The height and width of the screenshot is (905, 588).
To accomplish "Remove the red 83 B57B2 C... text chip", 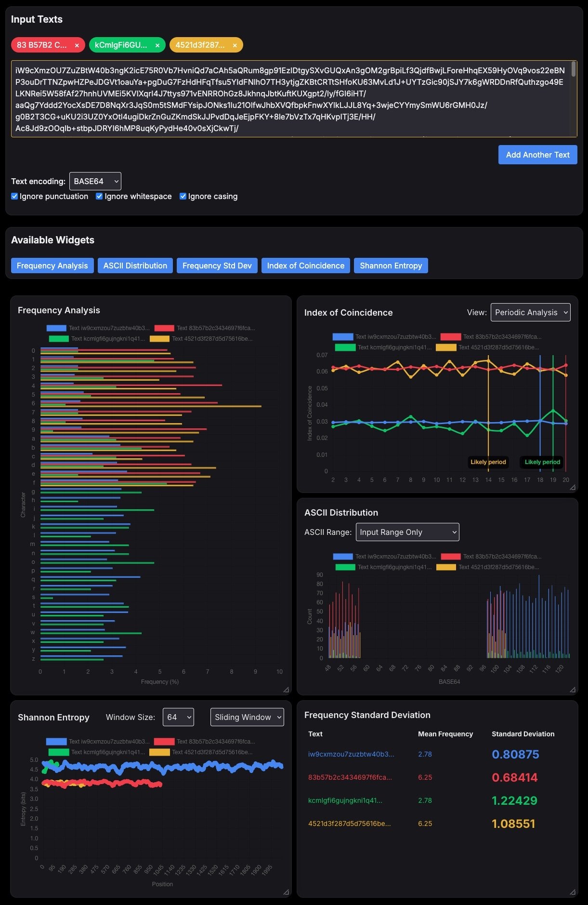I will (77, 45).
